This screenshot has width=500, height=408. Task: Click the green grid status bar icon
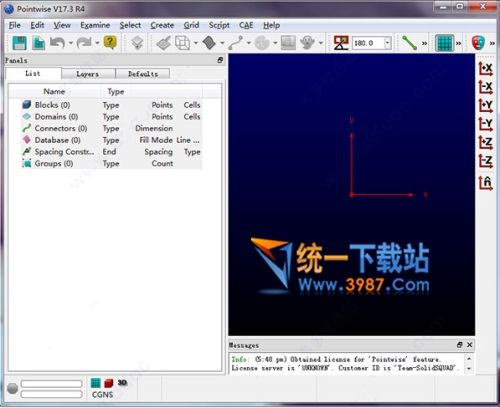click(96, 383)
